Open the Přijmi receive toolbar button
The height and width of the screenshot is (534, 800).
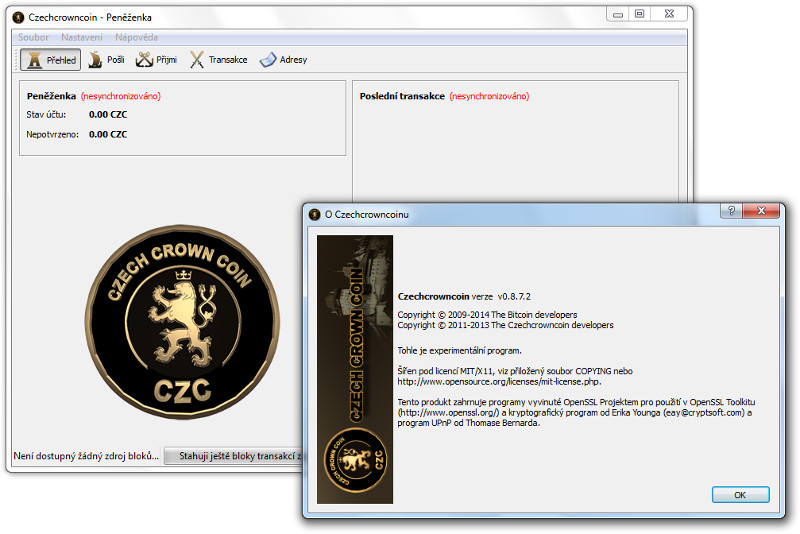156,60
